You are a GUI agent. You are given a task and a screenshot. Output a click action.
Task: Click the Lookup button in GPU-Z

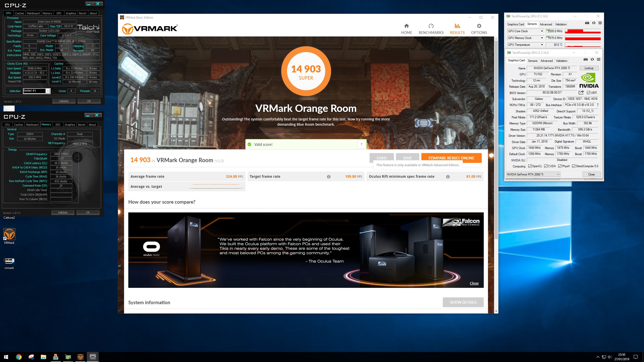click(589, 68)
